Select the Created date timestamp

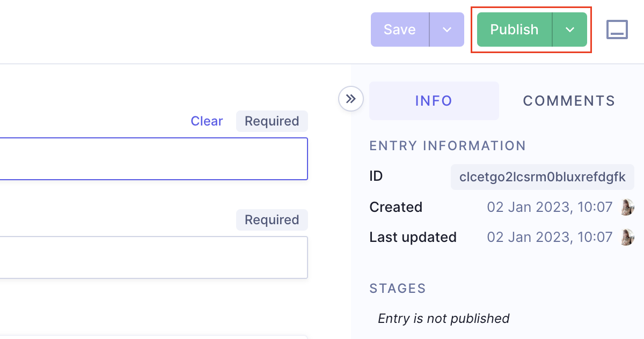tap(549, 207)
